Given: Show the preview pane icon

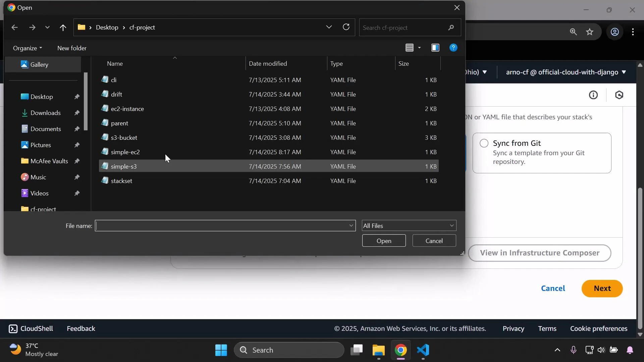Looking at the screenshot, I should coord(435,48).
